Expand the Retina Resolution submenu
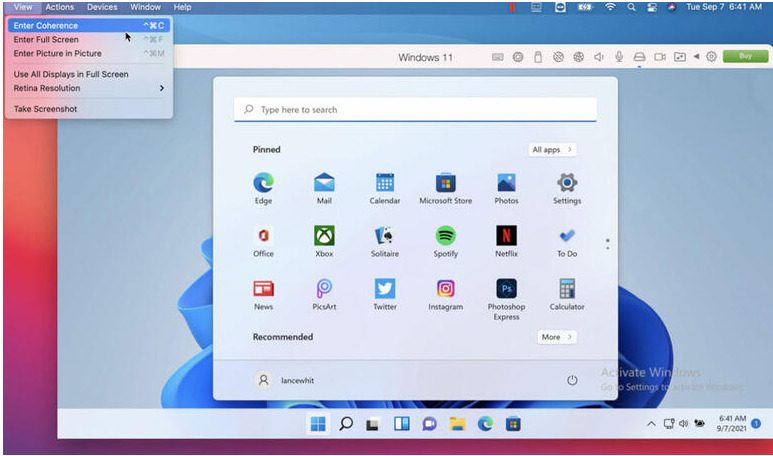773x456 pixels. pyautogui.click(x=88, y=88)
